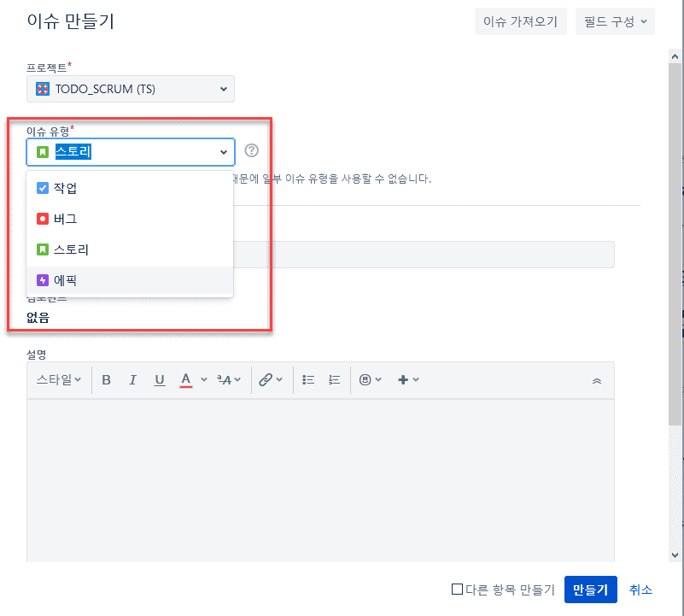
Task: Open the 필드 구성 menu
Action: click(x=615, y=21)
